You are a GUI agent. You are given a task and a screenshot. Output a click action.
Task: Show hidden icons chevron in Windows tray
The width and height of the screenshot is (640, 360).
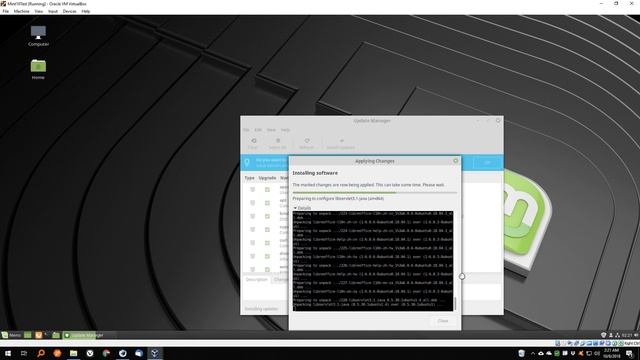click(x=533, y=353)
